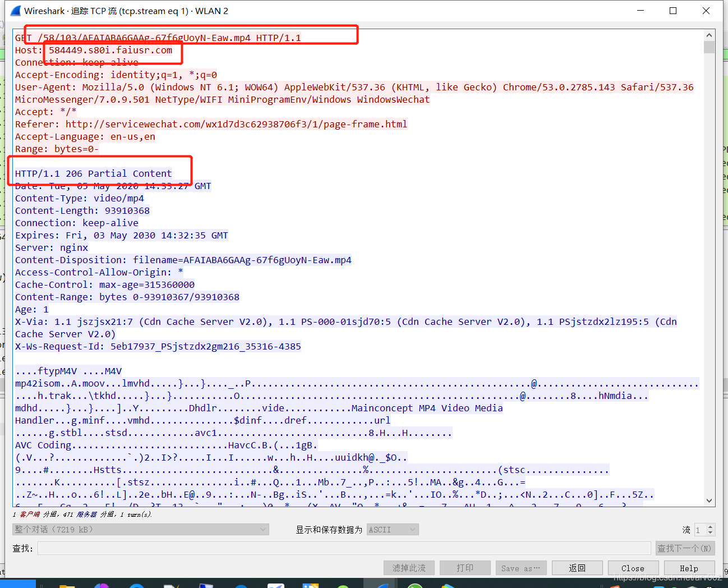Click the Expires: Fri, 03 May 2030 line
Image resolution: width=728 pixels, height=588 pixels.
pyautogui.click(x=122, y=235)
